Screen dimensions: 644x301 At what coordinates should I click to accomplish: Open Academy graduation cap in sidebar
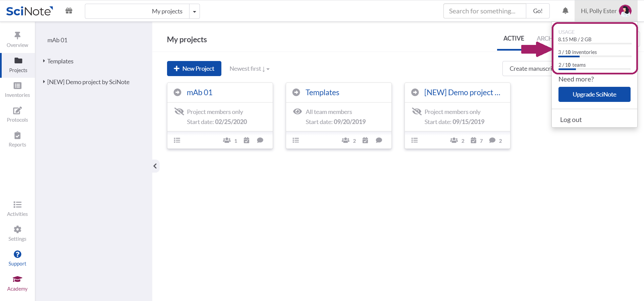(x=17, y=279)
